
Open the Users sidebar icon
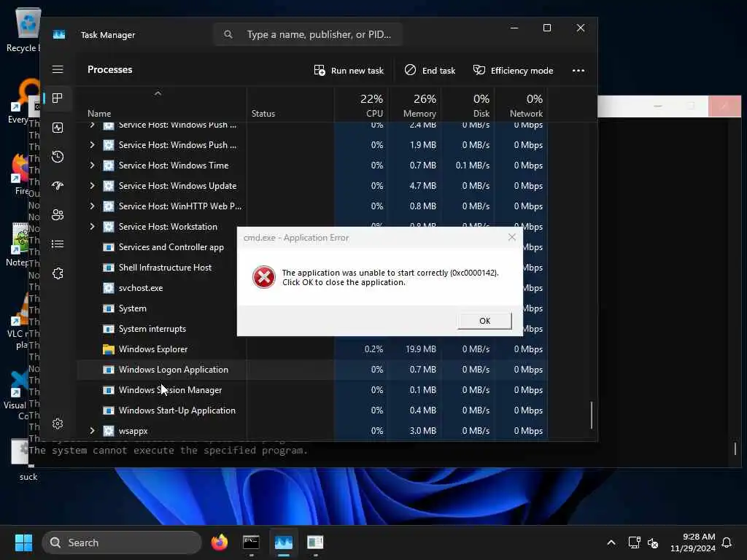click(58, 215)
